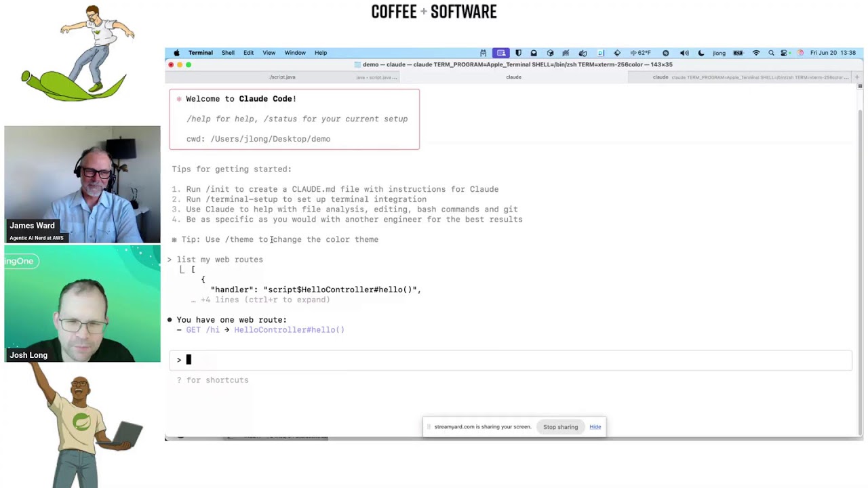Click the blue D menu bar icon

click(x=600, y=53)
